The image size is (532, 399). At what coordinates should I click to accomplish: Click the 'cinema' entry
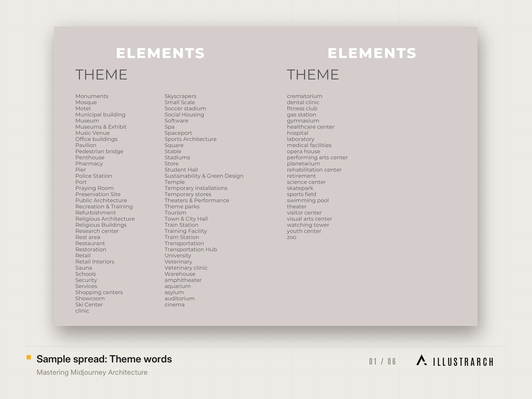pos(175,305)
